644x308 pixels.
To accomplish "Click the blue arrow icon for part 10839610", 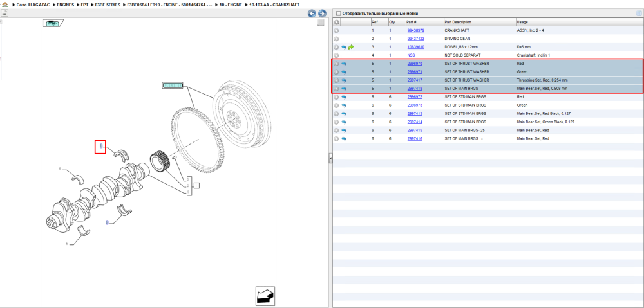I will (344, 47).
